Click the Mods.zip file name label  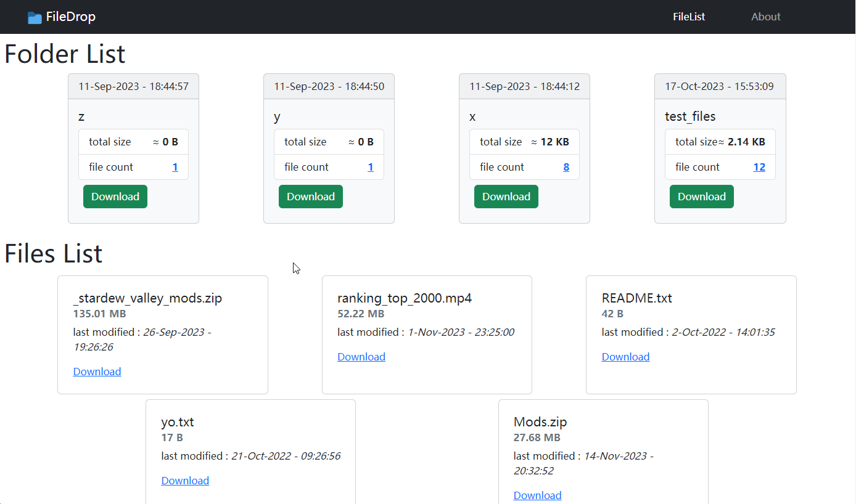[x=540, y=421]
